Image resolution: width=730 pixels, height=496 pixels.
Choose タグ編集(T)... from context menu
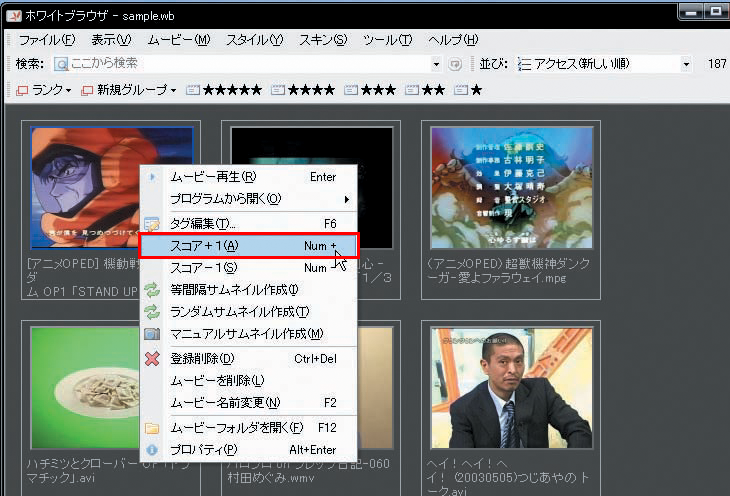[248, 224]
